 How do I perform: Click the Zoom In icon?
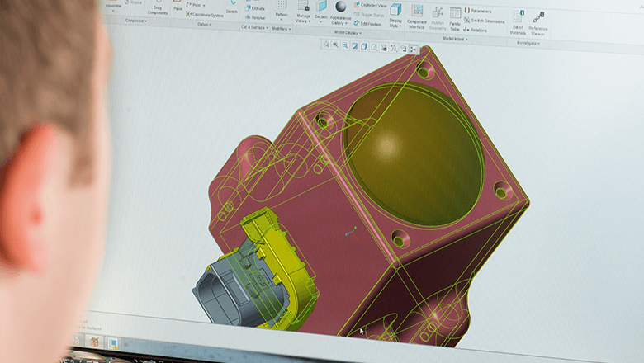pos(335,45)
